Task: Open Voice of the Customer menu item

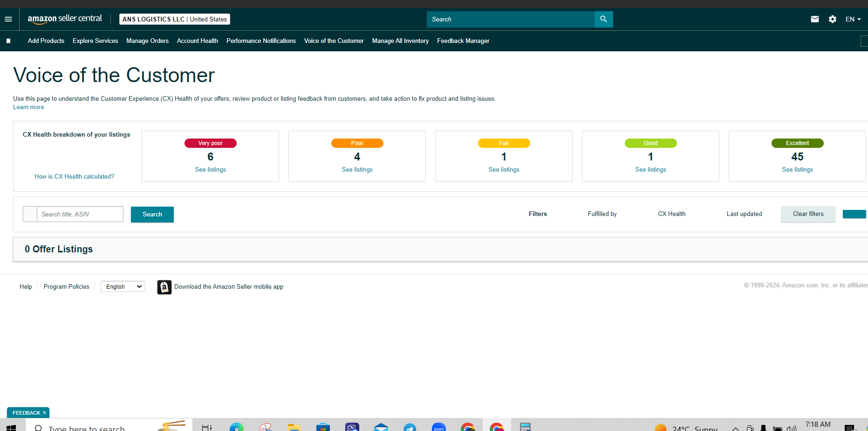Action: click(334, 41)
